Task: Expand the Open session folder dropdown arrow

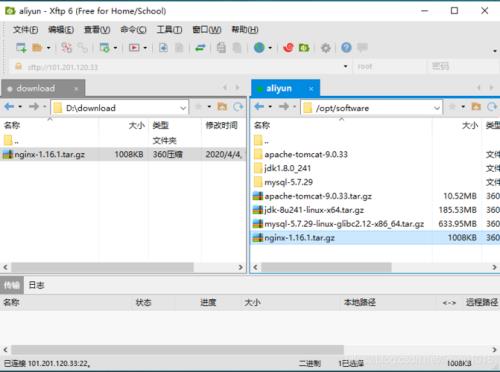Action: click(49, 48)
